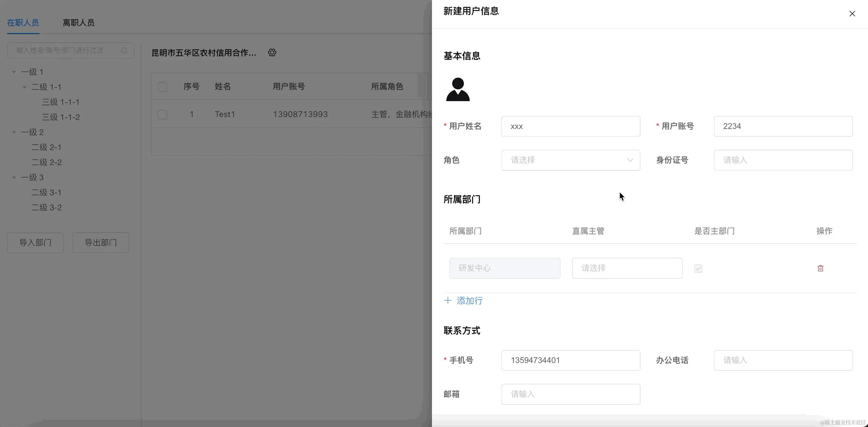868x427 pixels.
Task: Toggle the 是否主部门 checkbox
Action: (698, 269)
